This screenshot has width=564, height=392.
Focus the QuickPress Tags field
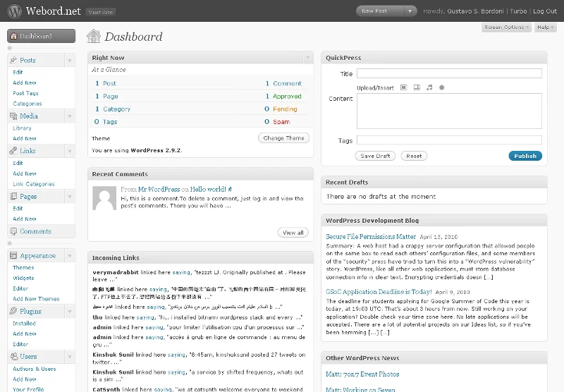pyautogui.click(x=449, y=140)
